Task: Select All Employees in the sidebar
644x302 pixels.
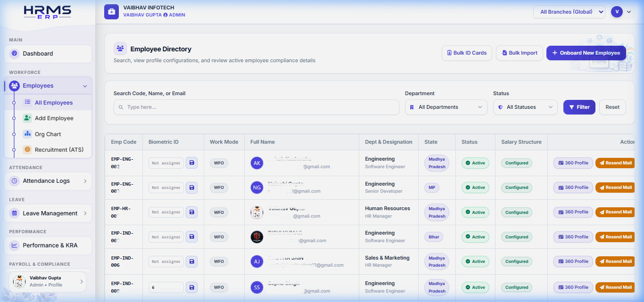Action: tap(54, 103)
